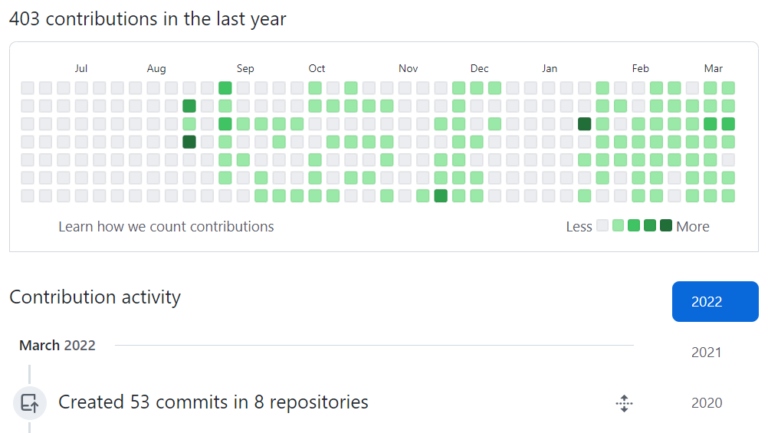
Task: Select the dark green cell in November's bottom row
Action: click(x=441, y=196)
